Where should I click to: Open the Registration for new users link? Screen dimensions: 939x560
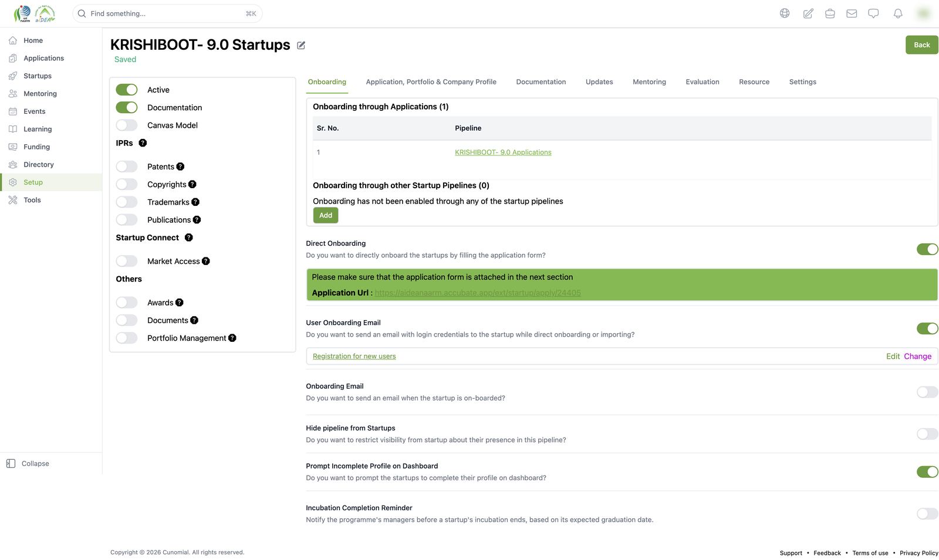pyautogui.click(x=354, y=357)
